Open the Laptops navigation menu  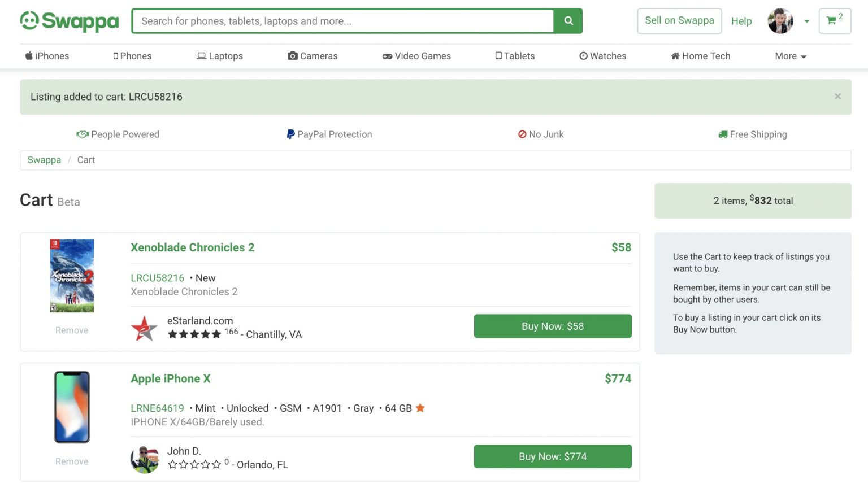220,56
